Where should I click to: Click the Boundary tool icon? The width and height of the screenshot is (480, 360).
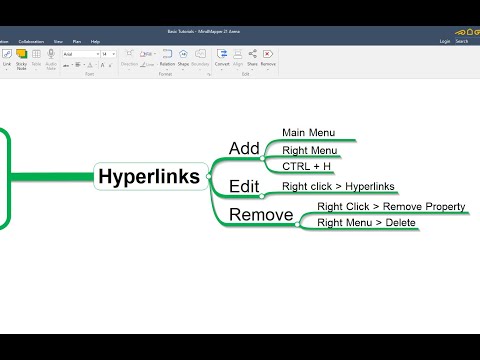(x=200, y=54)
